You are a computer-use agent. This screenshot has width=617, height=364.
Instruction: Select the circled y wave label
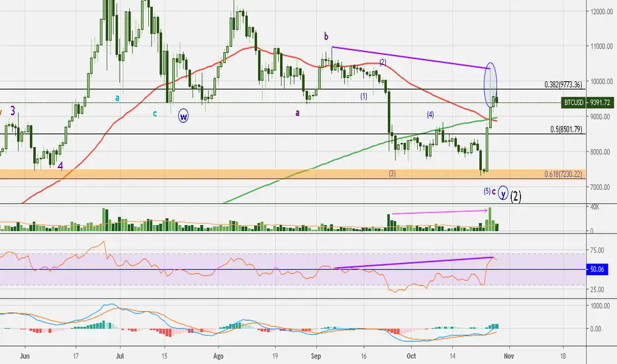click(503, 193)
